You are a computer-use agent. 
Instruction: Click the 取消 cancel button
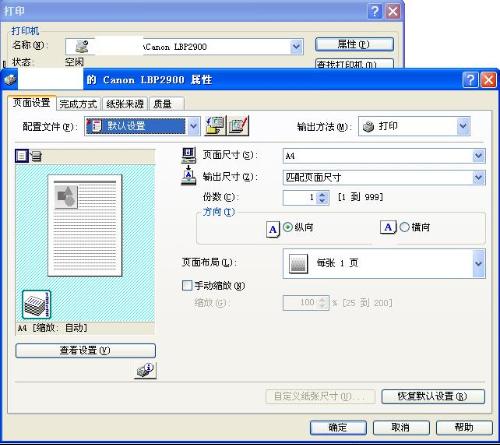401,427
